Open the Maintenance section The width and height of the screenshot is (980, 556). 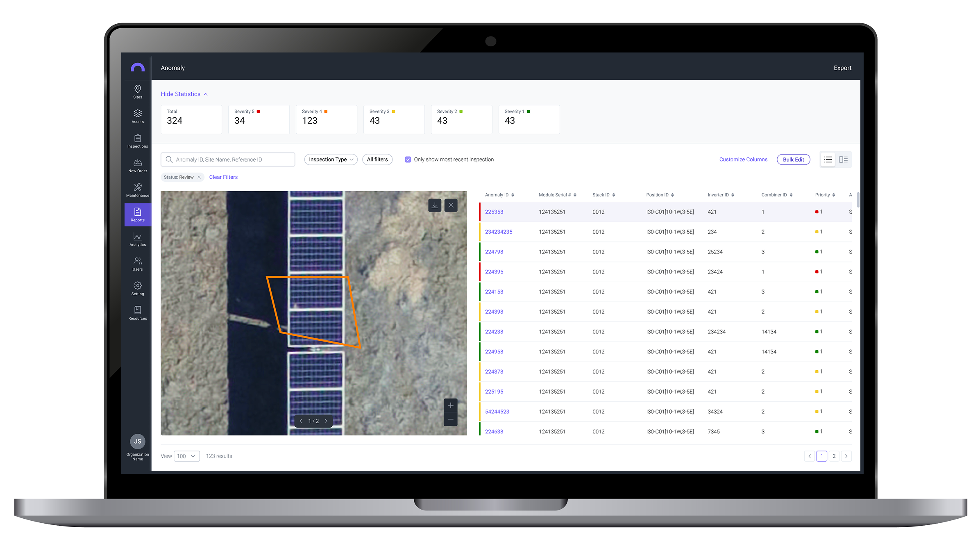coord(138,190)
